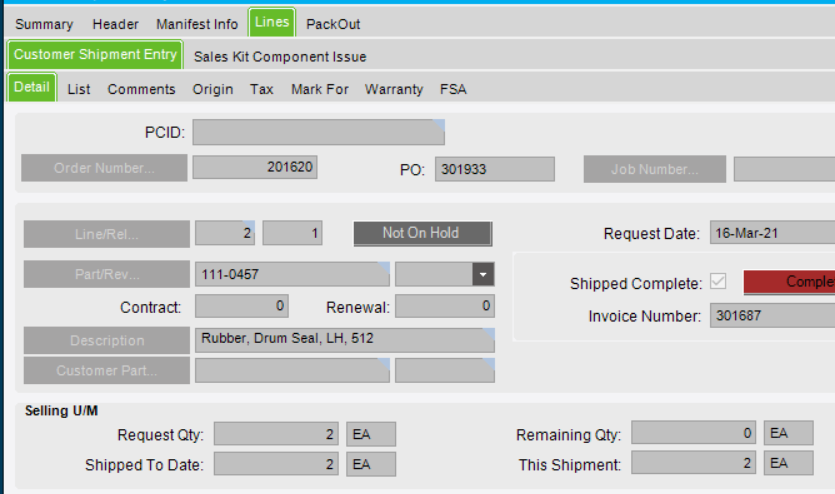Click the Part/Rev button
The width and height of the screenshot is (835, 494).
tap(107, 274)
